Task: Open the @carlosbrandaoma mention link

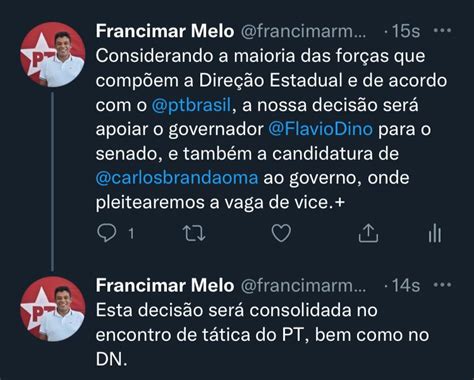Action: pos(177,178)
